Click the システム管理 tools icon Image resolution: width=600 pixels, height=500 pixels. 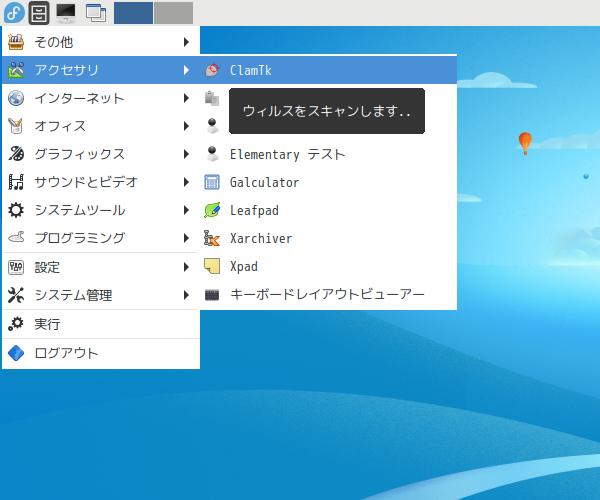[16, 295]
